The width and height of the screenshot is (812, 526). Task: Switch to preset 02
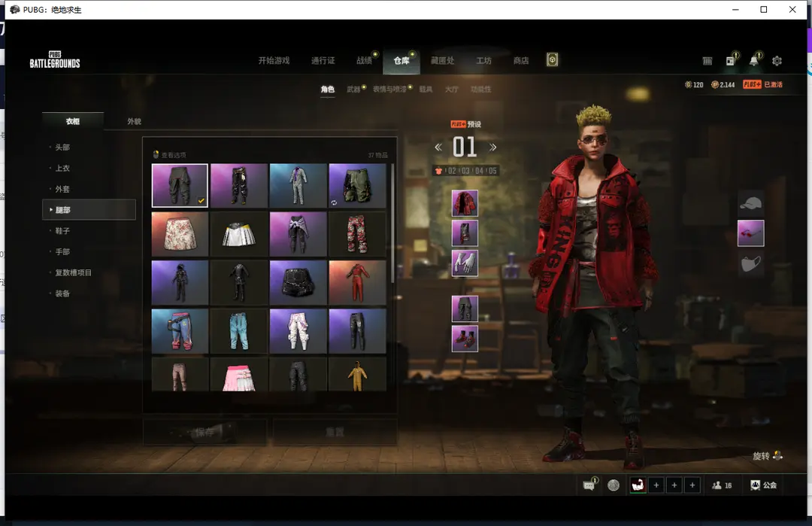[452, 171]
